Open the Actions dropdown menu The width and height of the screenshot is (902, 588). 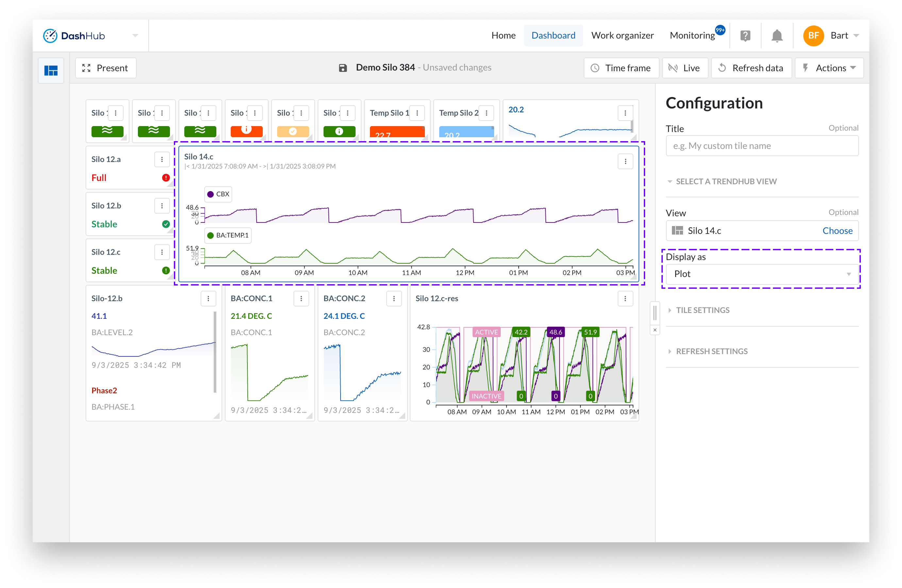coord(829,68)
